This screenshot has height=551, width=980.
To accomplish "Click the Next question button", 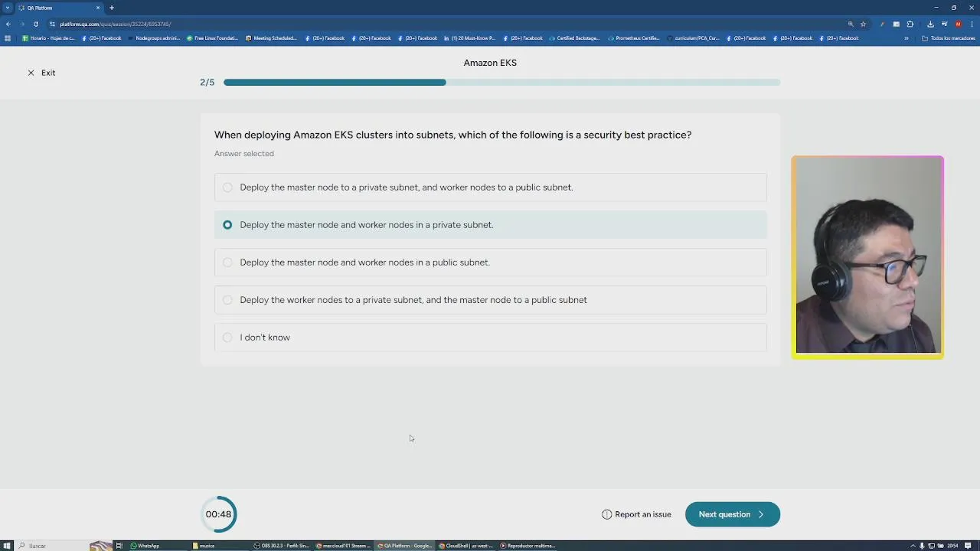I will point(733,514).
